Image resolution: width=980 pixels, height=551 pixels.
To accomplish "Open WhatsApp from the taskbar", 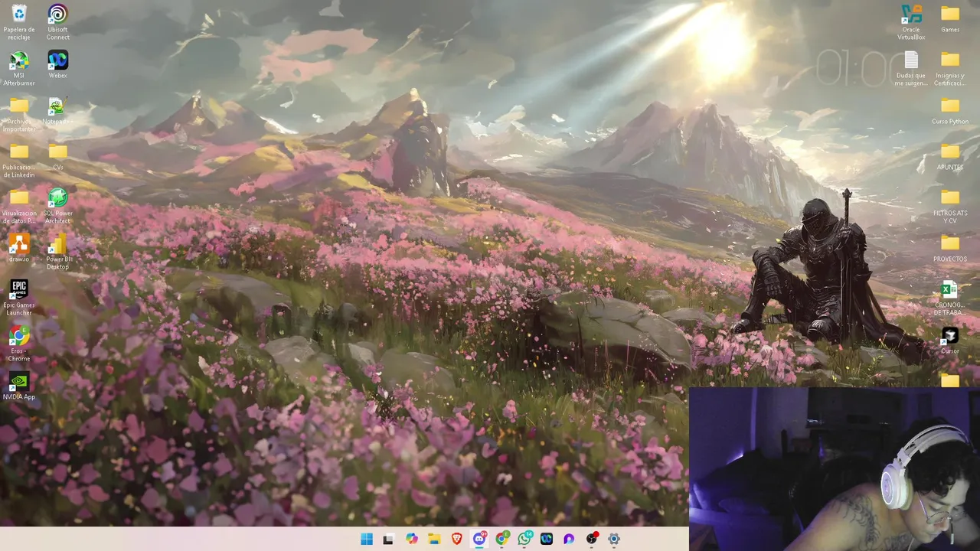I will [524, 539].
